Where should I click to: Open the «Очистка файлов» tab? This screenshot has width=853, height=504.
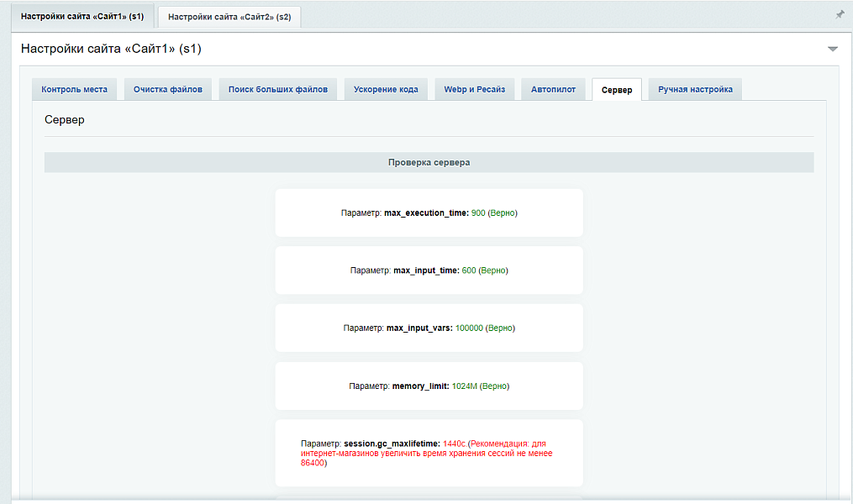pos(167,89)
